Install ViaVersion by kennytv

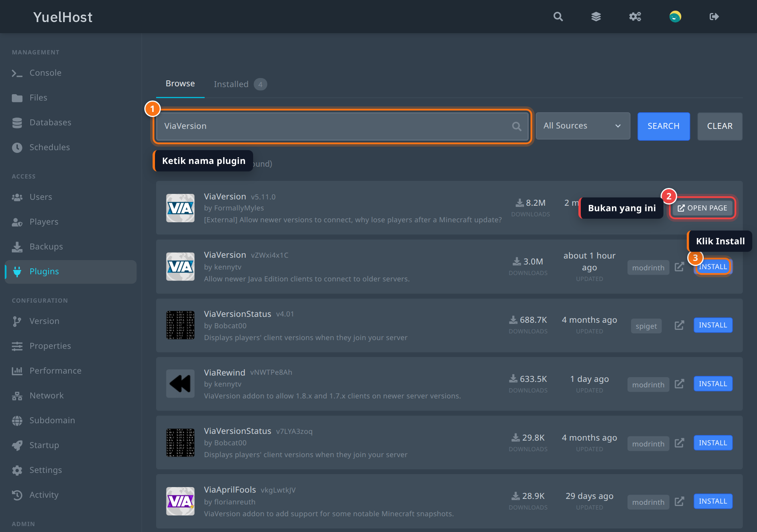pos(713,267)
